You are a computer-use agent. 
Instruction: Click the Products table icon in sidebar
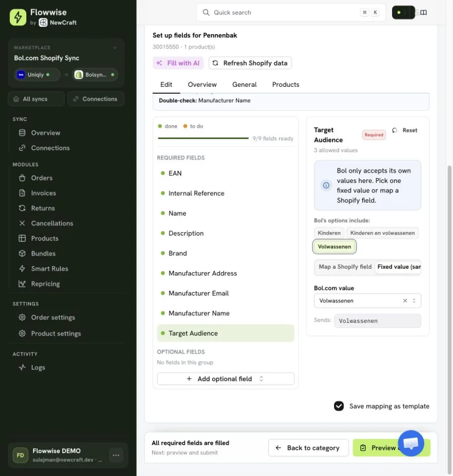[x=22, y=238]
